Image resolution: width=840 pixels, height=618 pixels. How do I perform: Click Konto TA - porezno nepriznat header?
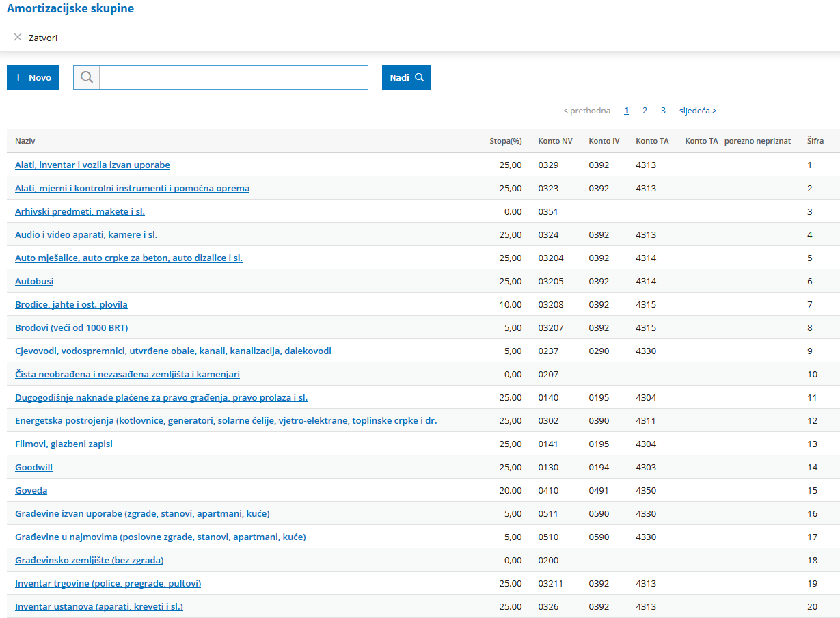737,141
